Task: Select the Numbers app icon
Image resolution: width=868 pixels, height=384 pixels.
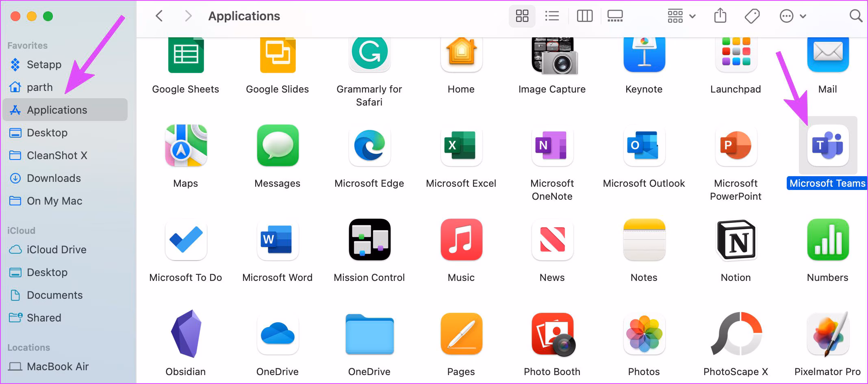Action: coord(828,239)
